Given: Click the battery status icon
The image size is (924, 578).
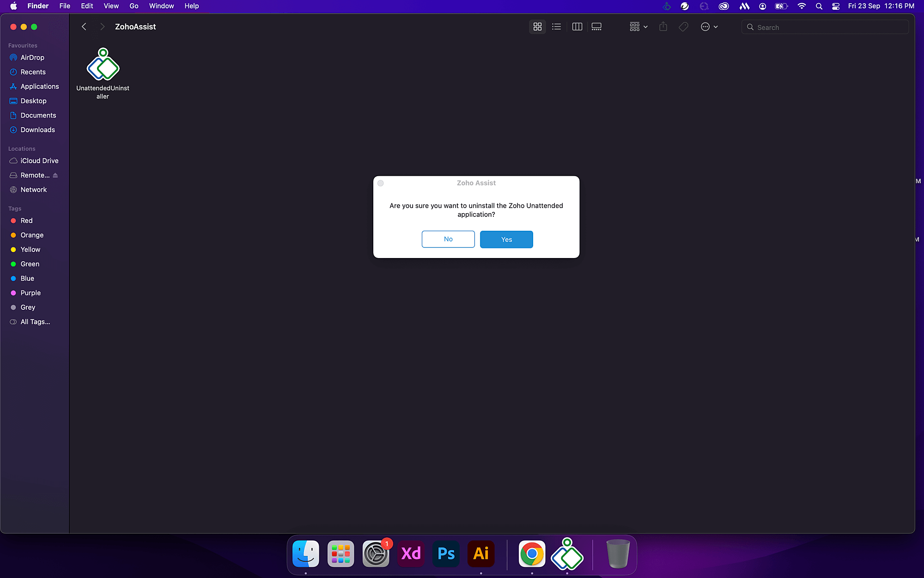Looking at the screenshot, I should [781, 6].
